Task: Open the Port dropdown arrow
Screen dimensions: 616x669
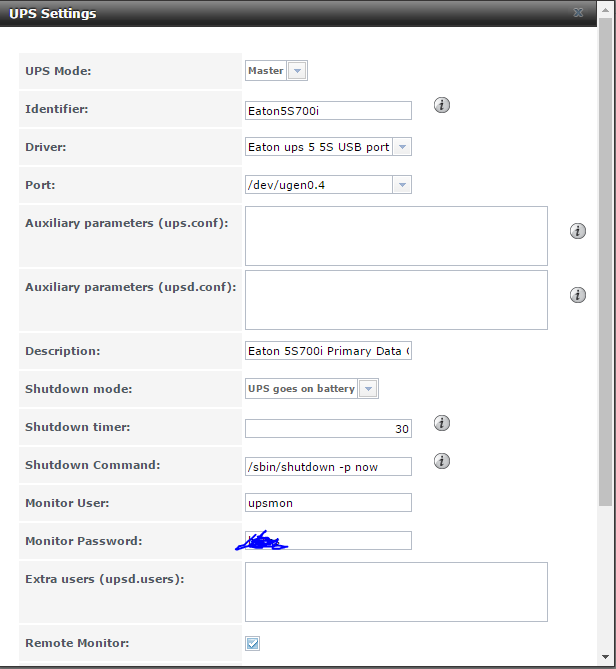Action: 402,185
